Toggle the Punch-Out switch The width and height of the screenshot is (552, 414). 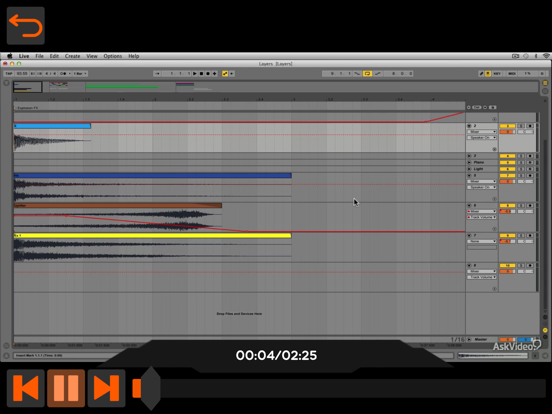click(378, 74)
